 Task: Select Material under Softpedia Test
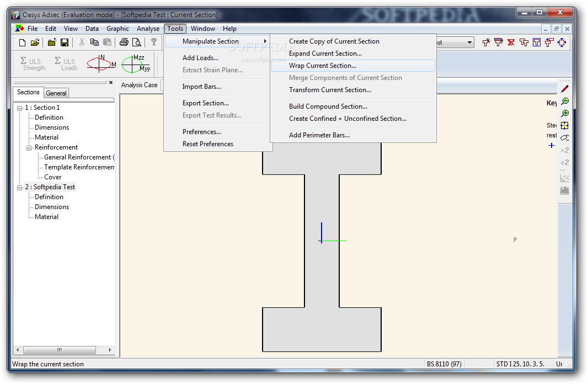click(x=46, y=217)
